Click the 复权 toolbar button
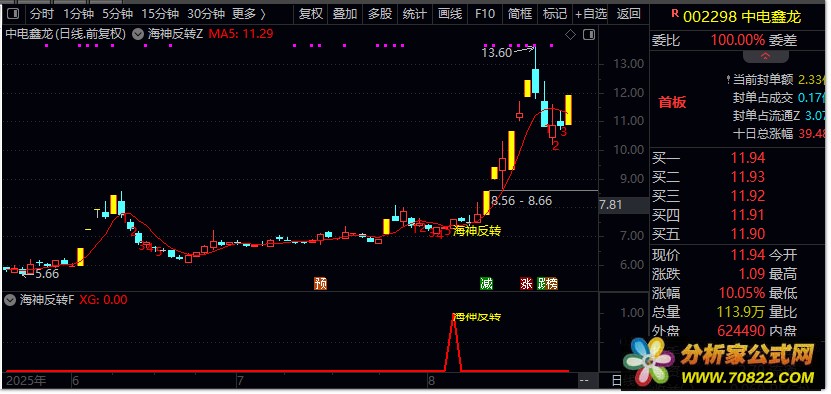The image size is (831, 394). click(311, 13)
